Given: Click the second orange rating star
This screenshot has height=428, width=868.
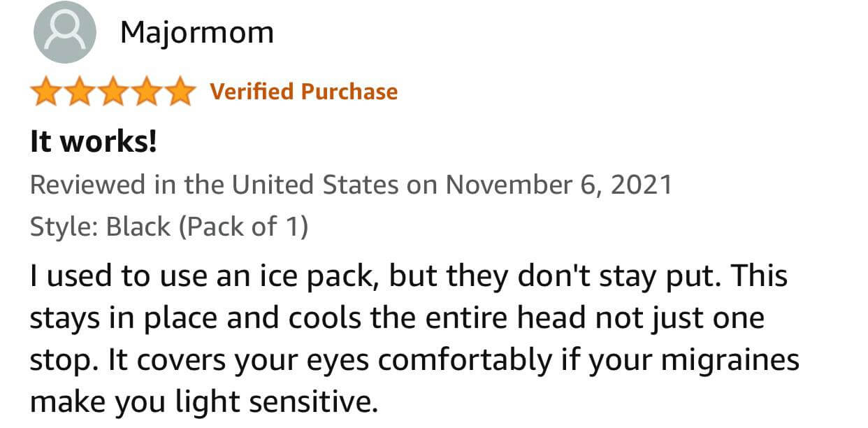Looking at the screenshot, I should pyautogui.click(x=79, y=92).
